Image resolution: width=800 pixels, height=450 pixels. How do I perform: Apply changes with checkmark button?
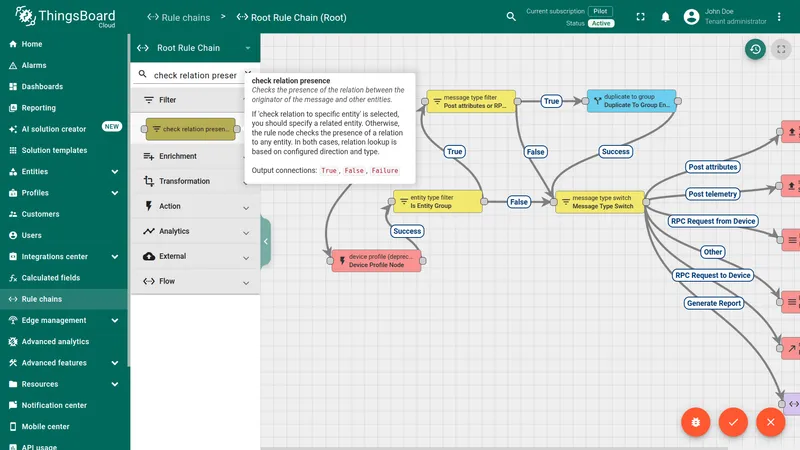pos(733,422)
